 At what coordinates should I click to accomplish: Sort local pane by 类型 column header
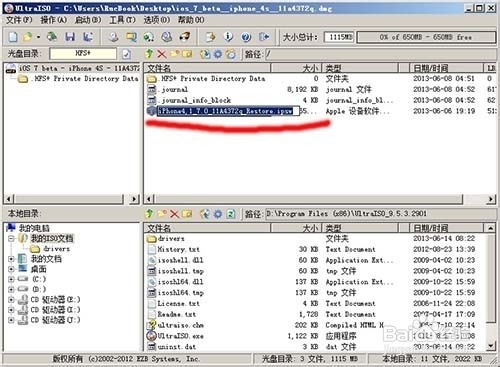click(360, 228)
